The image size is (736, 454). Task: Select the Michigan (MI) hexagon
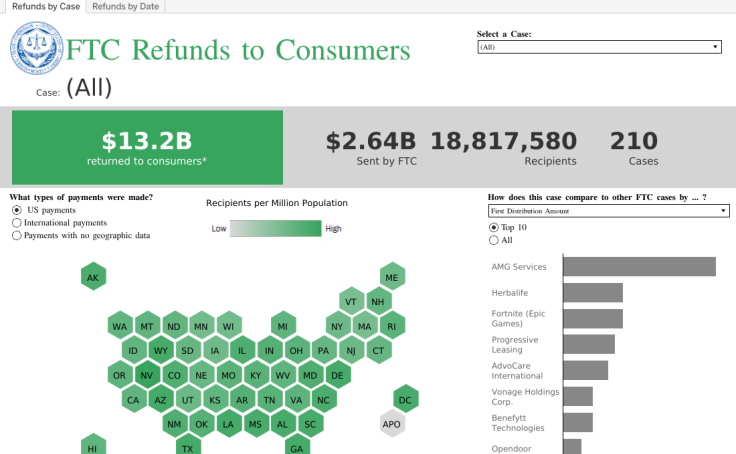click(x=283, y=326)
